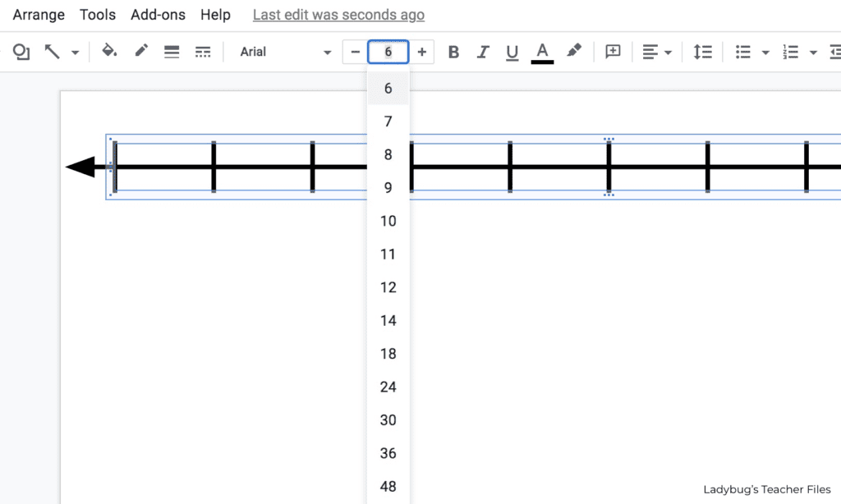Open the line type dropdown arrow
Viewport: 841px width, 504px height.
(x=75, y=53)
